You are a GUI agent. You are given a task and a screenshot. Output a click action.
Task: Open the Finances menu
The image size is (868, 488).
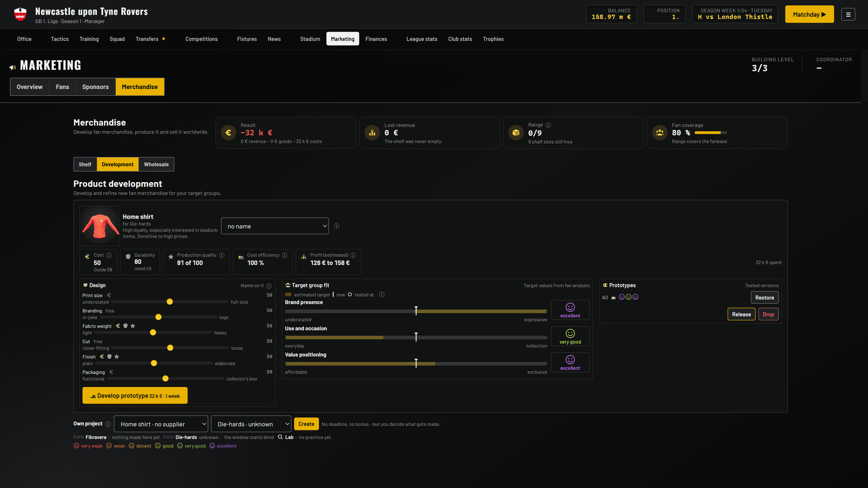pyautogui.click(x=376, y=39)
